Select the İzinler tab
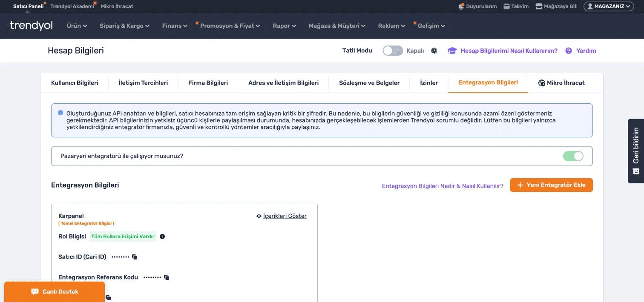Image resolution: width=644 pixels, height=302 pixels. 429,83
